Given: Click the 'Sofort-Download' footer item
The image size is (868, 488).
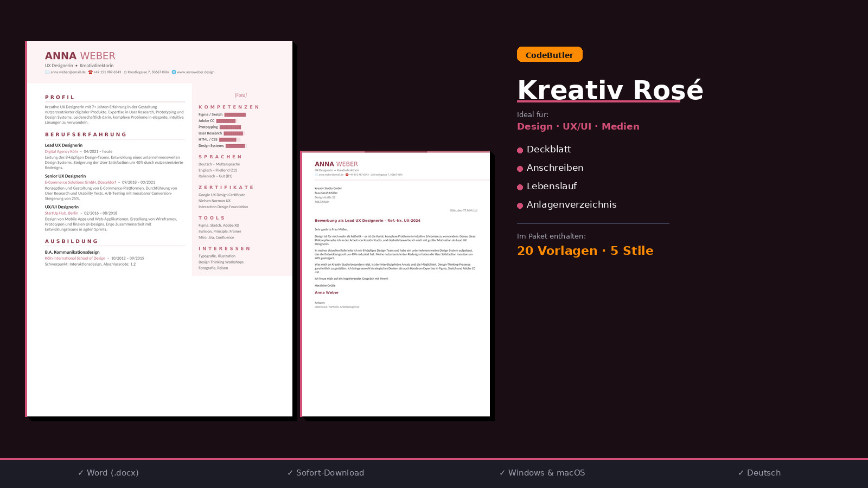Looking at the screenshot, I should click(326, 473).
